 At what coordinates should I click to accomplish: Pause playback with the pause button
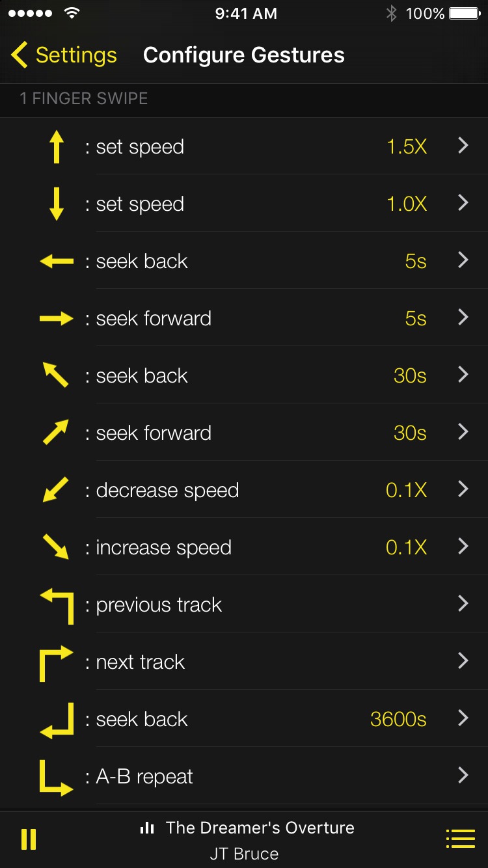tap(29, 839)
